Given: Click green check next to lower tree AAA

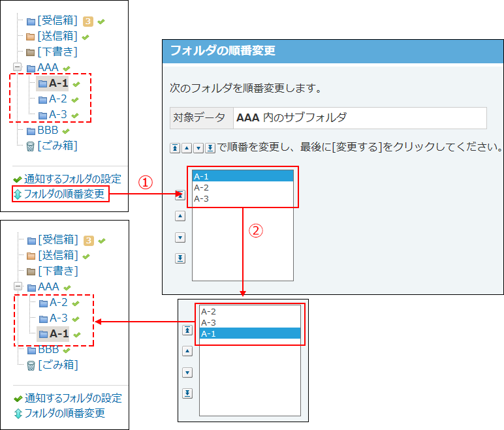Looking at the screenshot, I should click(x=67, y=288).
